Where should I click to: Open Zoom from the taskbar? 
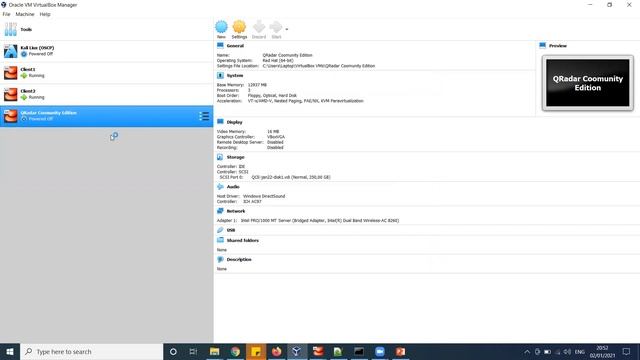[380, 351]
